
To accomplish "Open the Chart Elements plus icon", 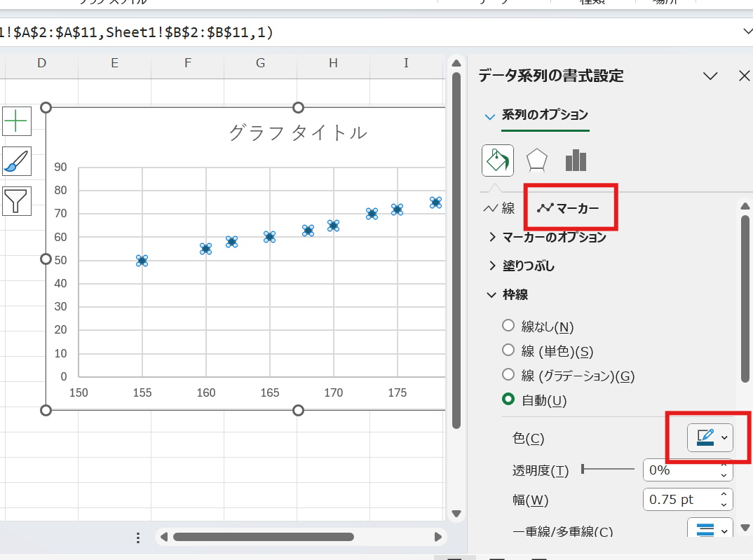I will [x=16, y=121].
